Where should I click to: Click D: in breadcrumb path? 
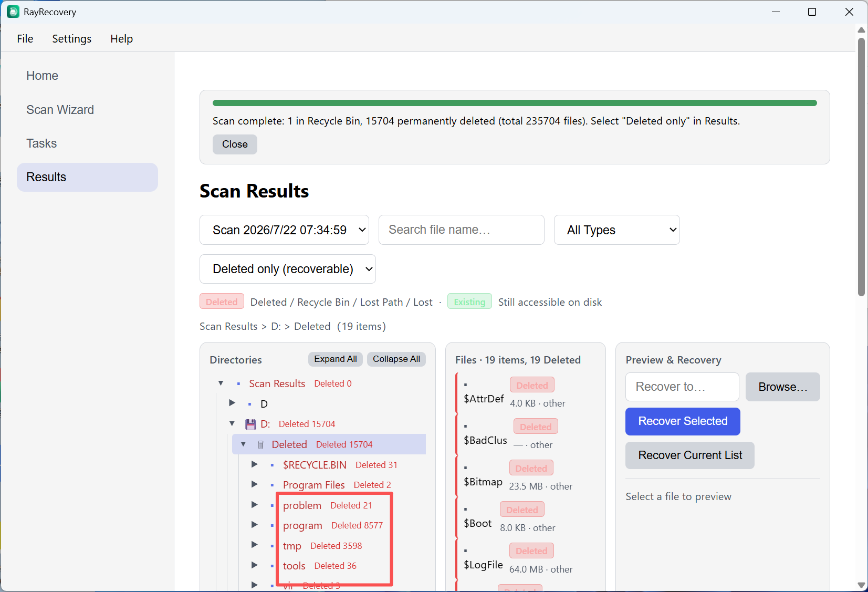(276, 326)
